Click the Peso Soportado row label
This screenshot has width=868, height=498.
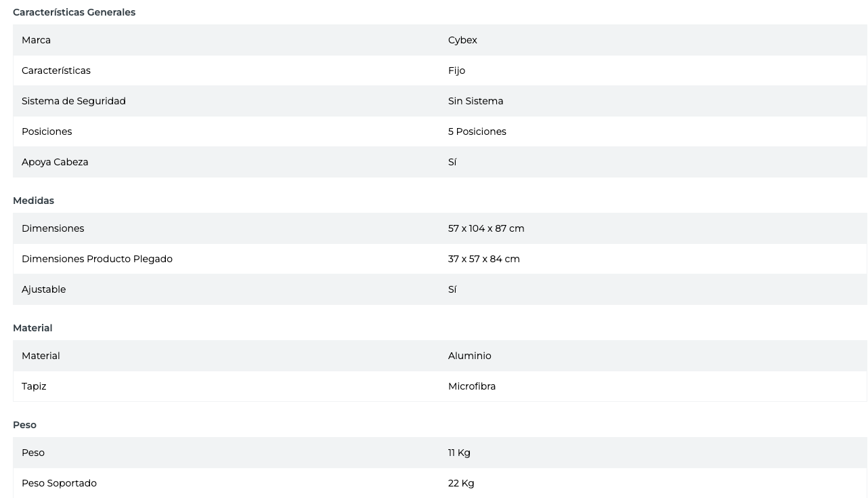click(x=59, y=483)
